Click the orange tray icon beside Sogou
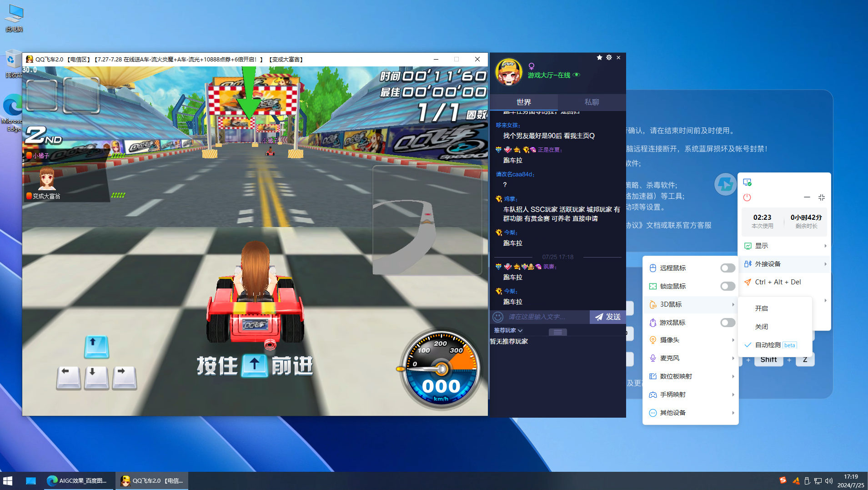The width and height of the screenshot is (868, 490). (x=796, y=481)
